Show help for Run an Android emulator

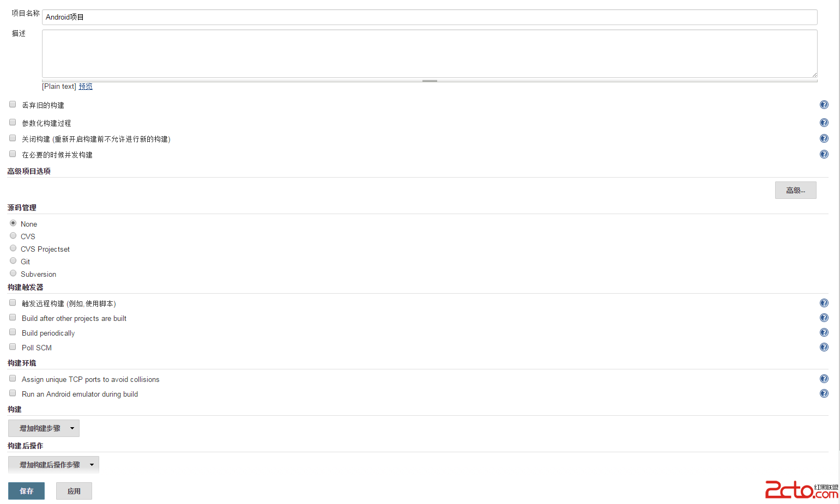pos(824,393)
